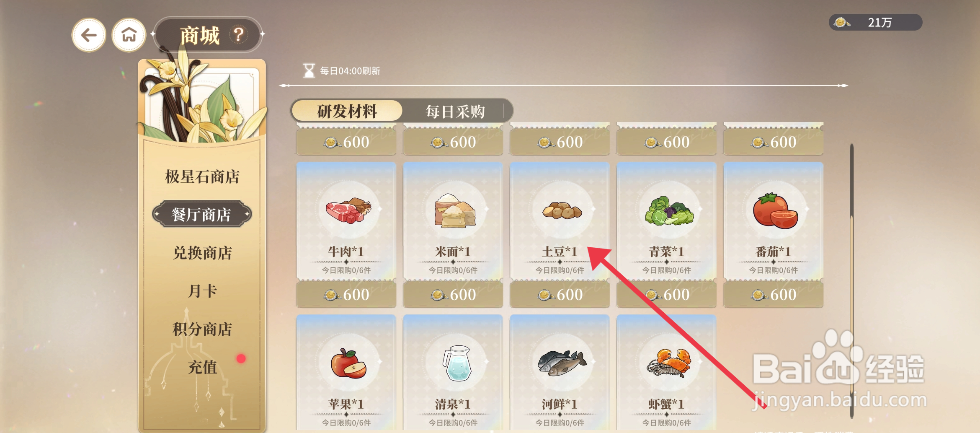
Task: Go to the home screen icon
Action: click(x=129, y=35)
